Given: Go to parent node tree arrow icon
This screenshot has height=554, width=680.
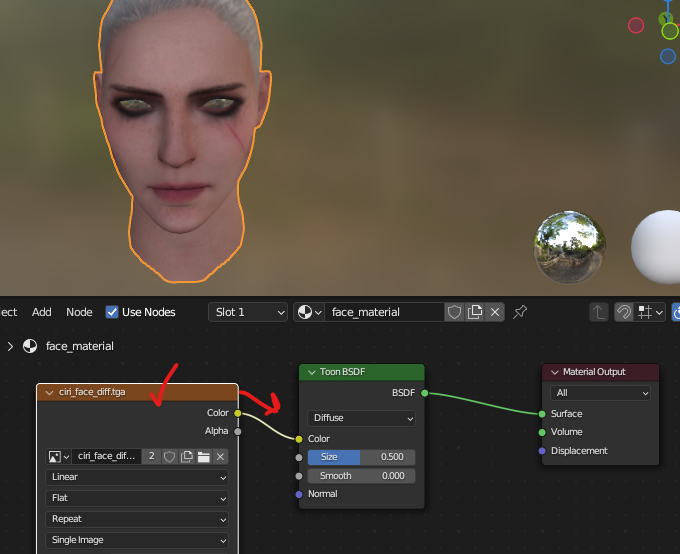Looking at the screenshot, I should pyautogui.click(x=599, y=312).
